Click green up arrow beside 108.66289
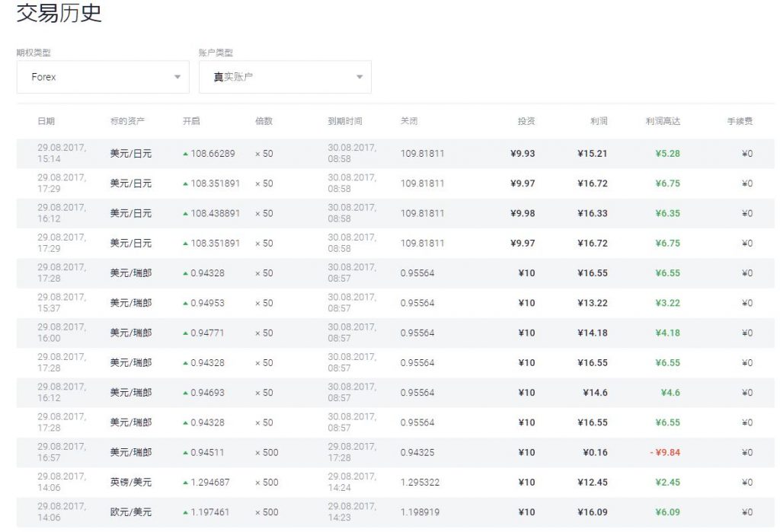 coord(185,154)
